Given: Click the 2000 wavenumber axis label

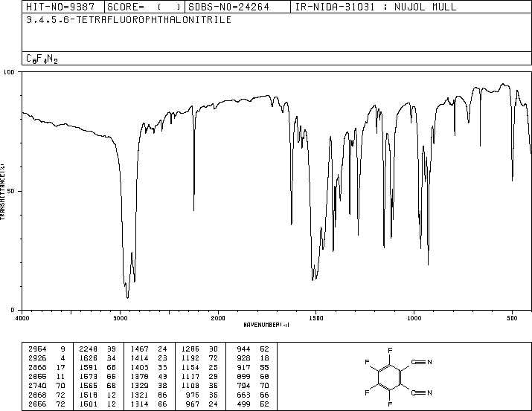Looking at the screenshot, I should tap(218, 318).
